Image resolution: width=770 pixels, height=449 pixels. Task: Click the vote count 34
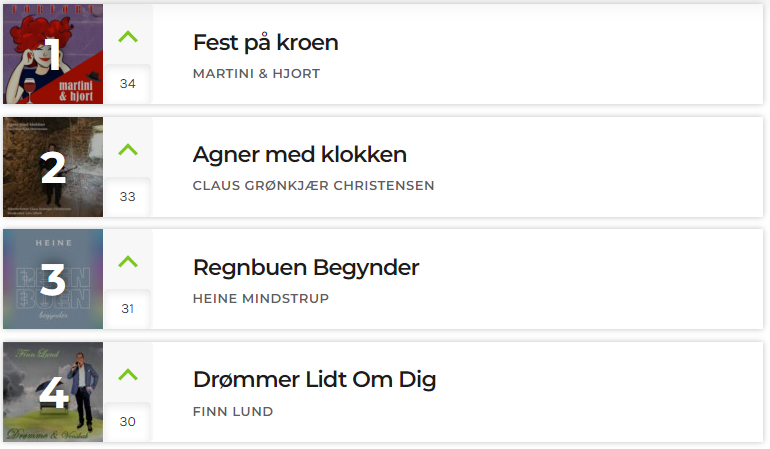pos(128,84)
